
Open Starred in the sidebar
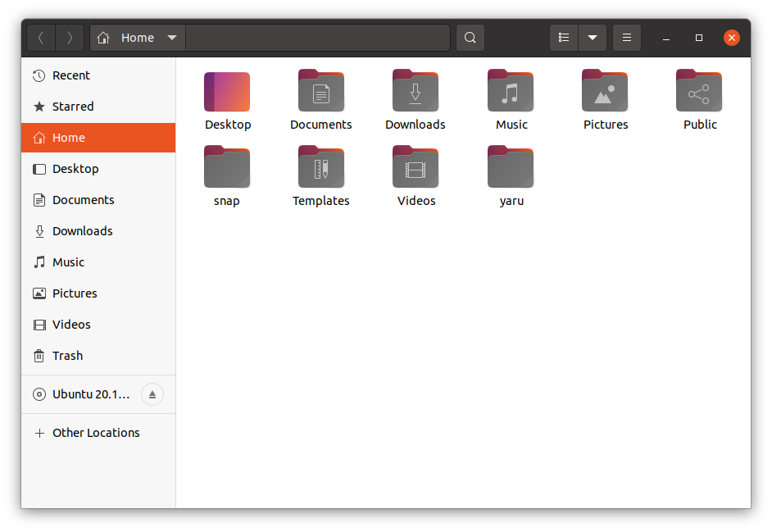(98, 107)
